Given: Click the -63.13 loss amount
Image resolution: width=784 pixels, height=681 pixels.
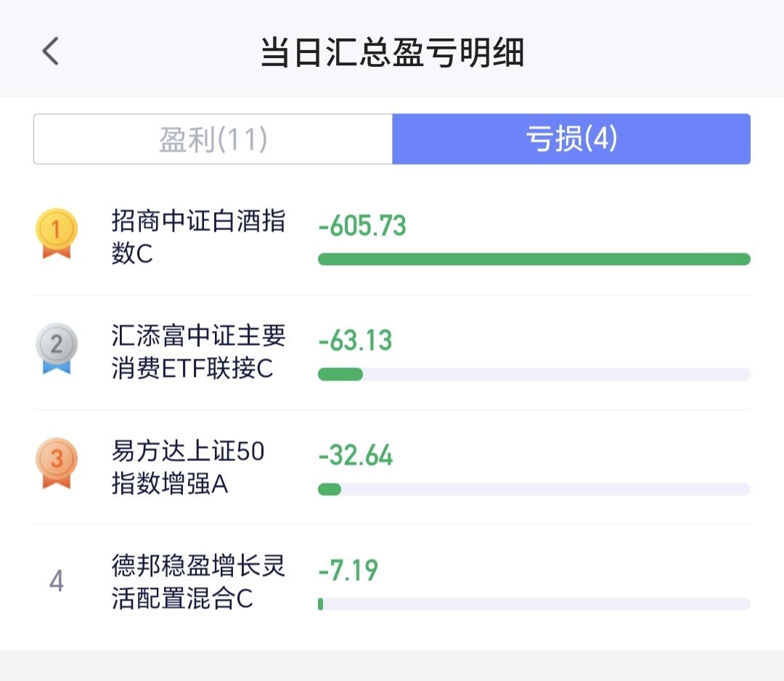Looking at the screenshot, I should coord(355,340).
